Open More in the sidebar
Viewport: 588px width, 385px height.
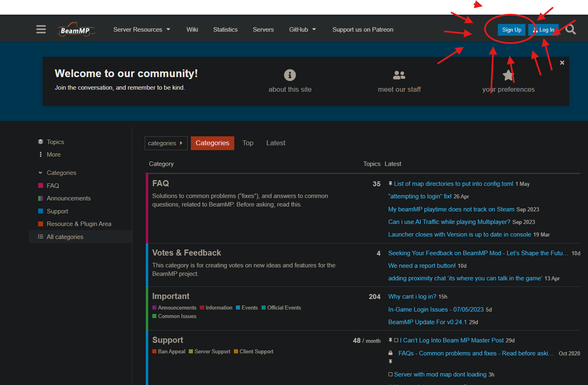(54, 155)
